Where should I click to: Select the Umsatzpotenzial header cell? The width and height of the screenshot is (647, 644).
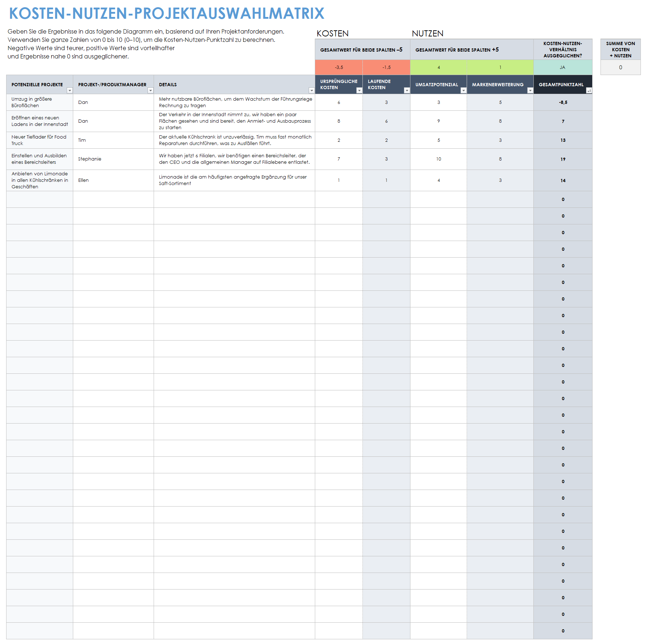[x=439, y=84]
